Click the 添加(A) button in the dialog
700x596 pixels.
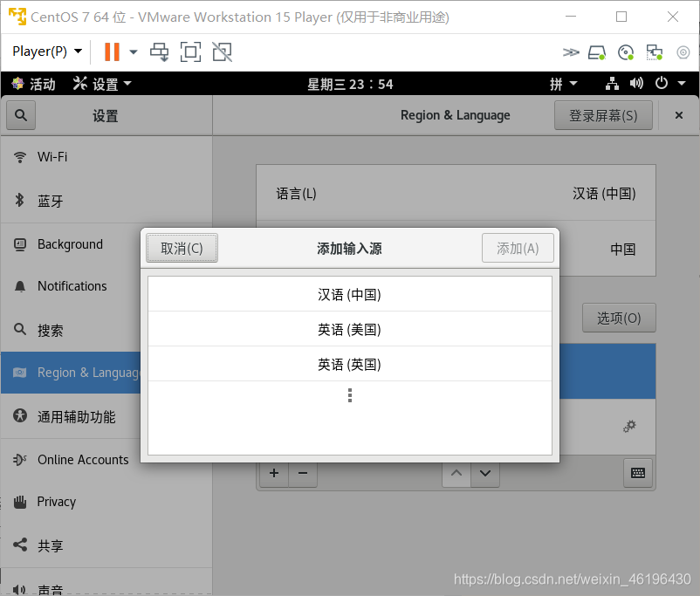tap(518, 248)
